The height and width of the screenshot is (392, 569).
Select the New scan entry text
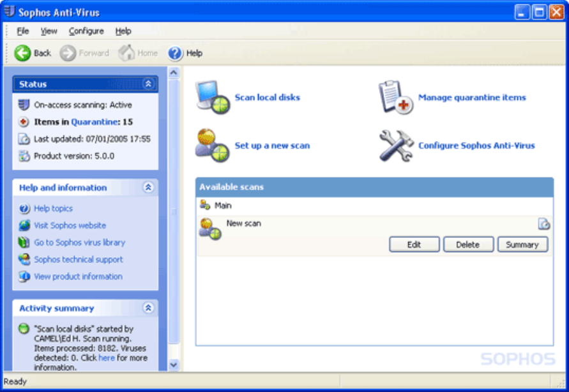click(x=243, y=223)
